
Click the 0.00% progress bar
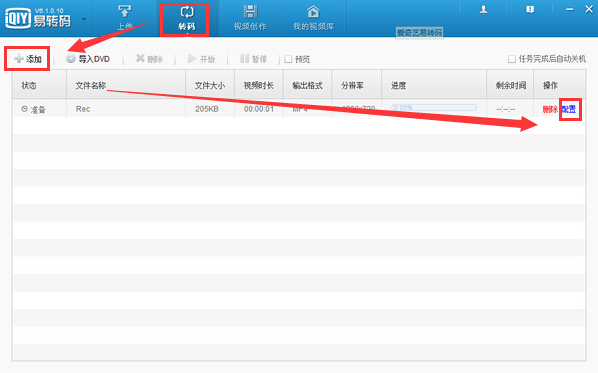(434, 108)
